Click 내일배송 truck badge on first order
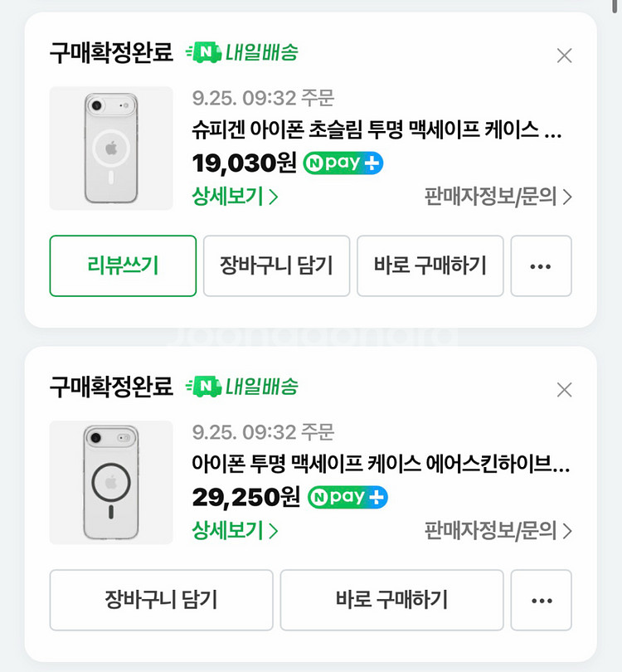The width and height of the screenshot is (622, 672). pyautogui.click(x=241, y=52)
